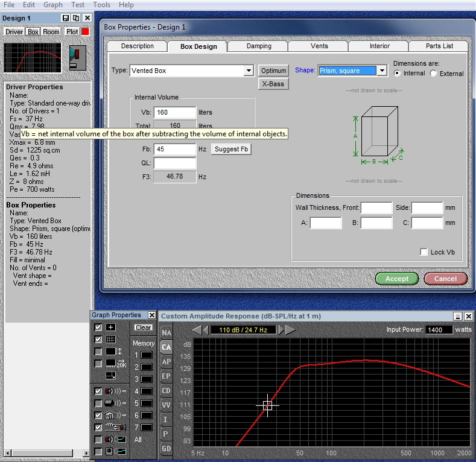Click the driver radiation speaker icon
Image resolution: width=476 pixels, height=462 pixels.
click(x=115, y=391)
